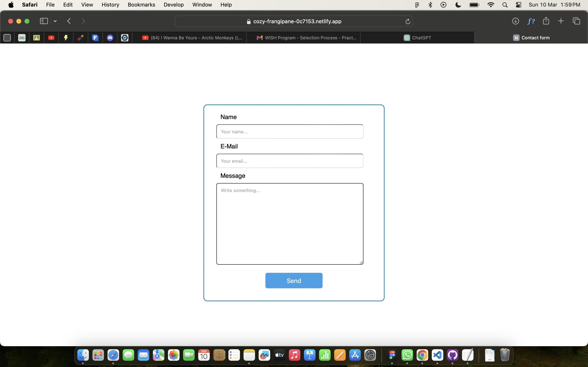Reload the page with refresh icon

click(x=408, y=21)
